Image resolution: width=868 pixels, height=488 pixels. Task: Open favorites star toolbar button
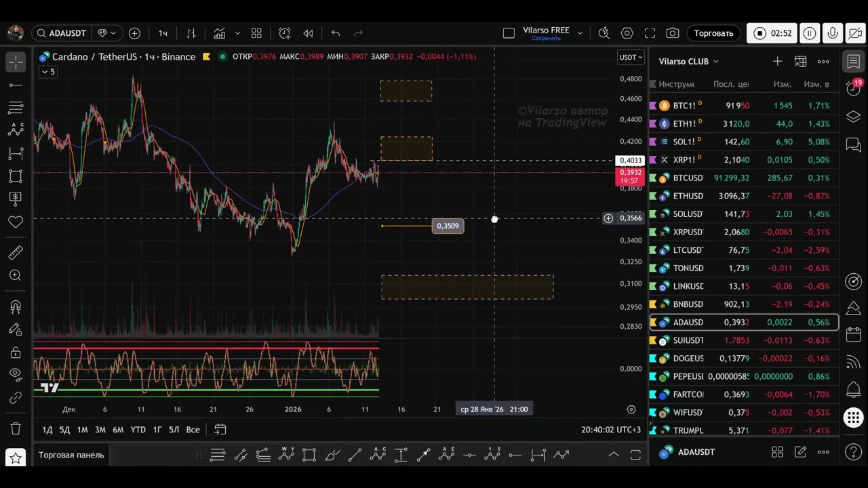click(x=16, y=458)
